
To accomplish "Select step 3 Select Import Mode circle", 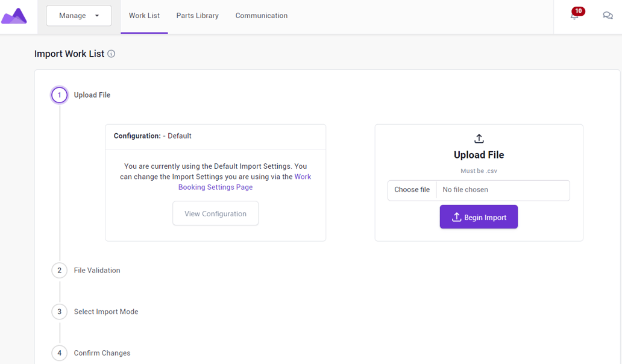I will pos(60,312).
